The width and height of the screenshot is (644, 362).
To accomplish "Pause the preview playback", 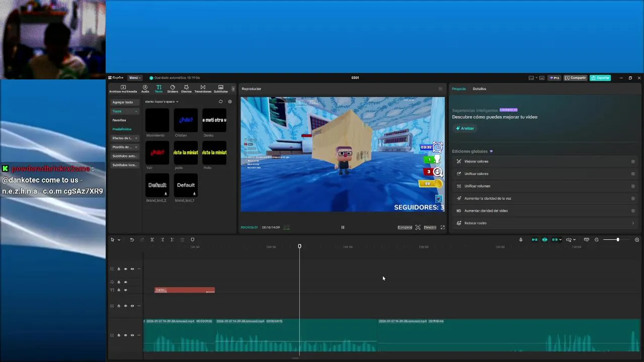I will pos(343,227).
